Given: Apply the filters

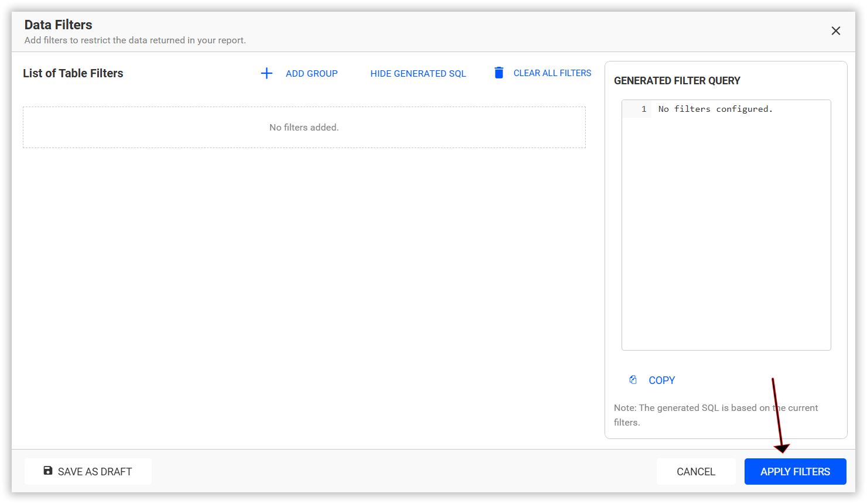Looking at the screenshot, I should (796, 472).
